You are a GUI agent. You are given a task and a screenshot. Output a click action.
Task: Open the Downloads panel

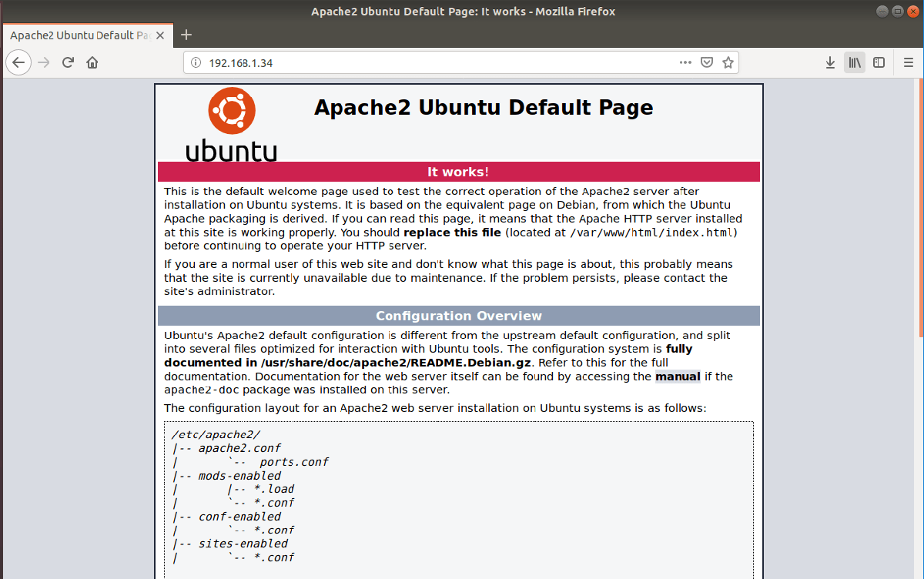[830, 62]
